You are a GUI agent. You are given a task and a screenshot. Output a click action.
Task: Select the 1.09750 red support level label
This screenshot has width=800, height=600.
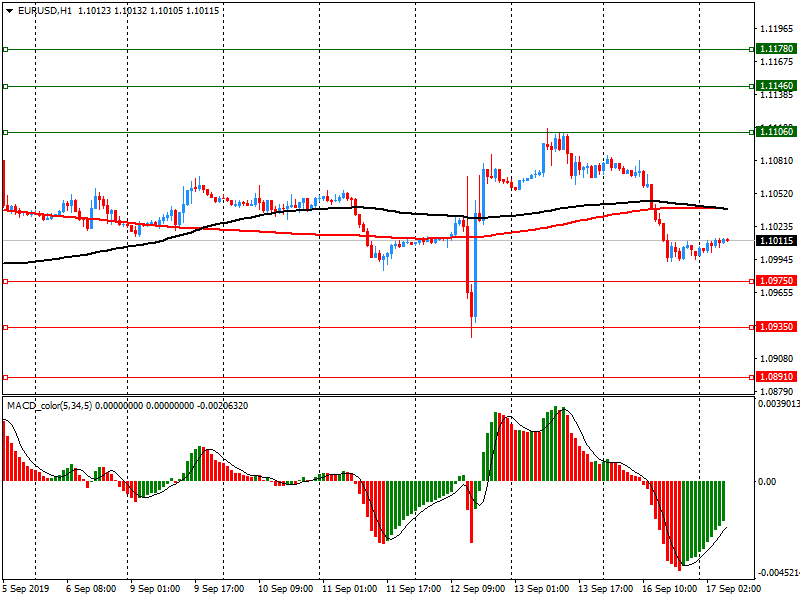pos(777,281)
